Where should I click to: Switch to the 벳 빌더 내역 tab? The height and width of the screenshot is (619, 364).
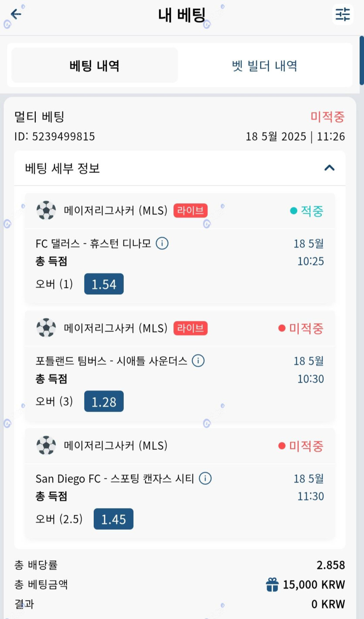click(x=265, y=66)
